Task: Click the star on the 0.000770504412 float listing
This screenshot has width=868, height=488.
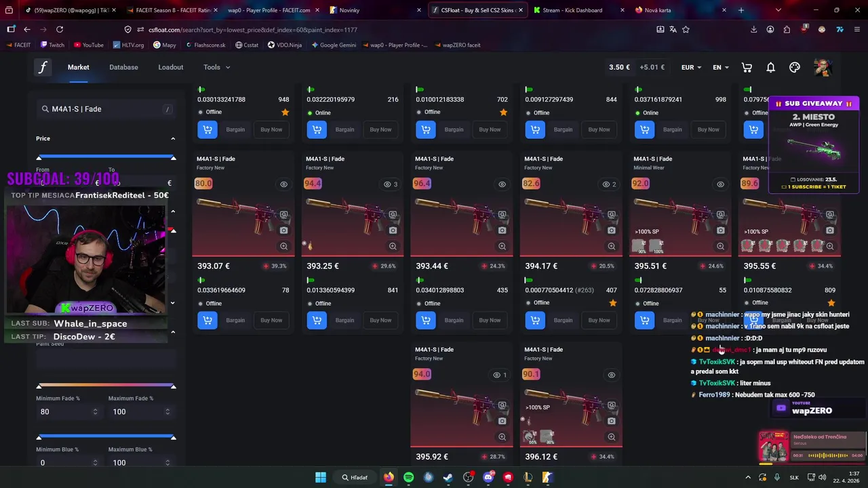Action: pyautogui.click(x=612, y=303)
